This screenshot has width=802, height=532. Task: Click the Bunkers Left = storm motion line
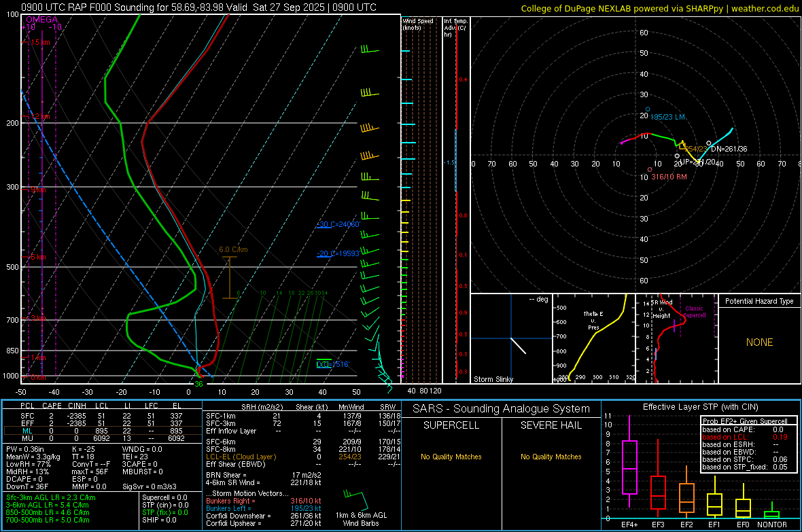point(264,508)
